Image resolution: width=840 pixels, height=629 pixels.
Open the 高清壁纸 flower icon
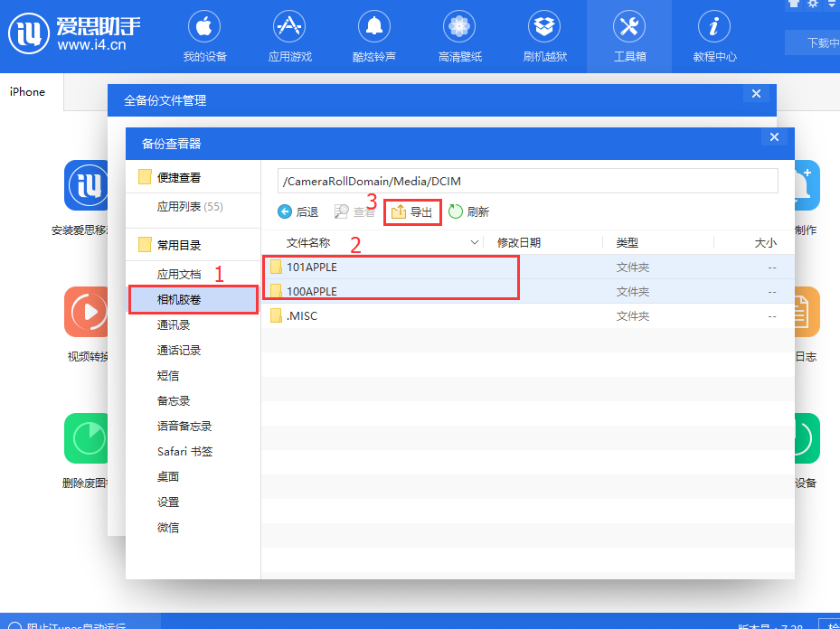(x=459, y=26)
